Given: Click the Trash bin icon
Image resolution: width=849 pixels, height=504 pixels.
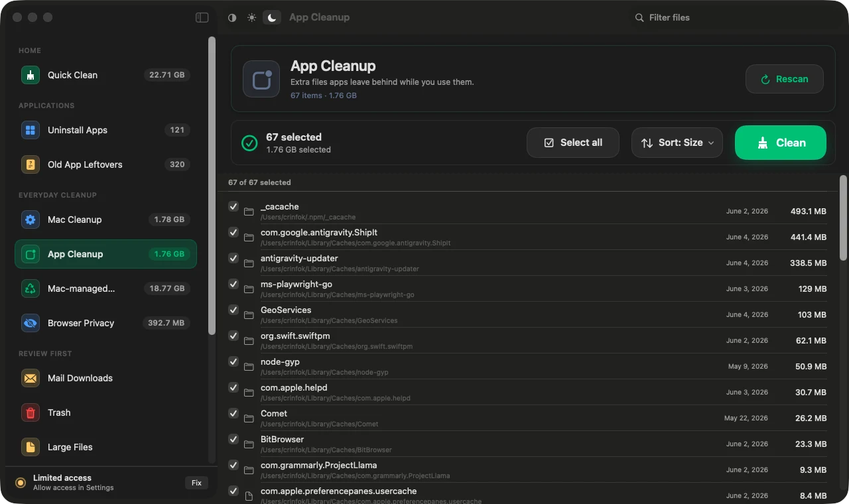Looking at the screenshot, I should (x=31, y=412).
